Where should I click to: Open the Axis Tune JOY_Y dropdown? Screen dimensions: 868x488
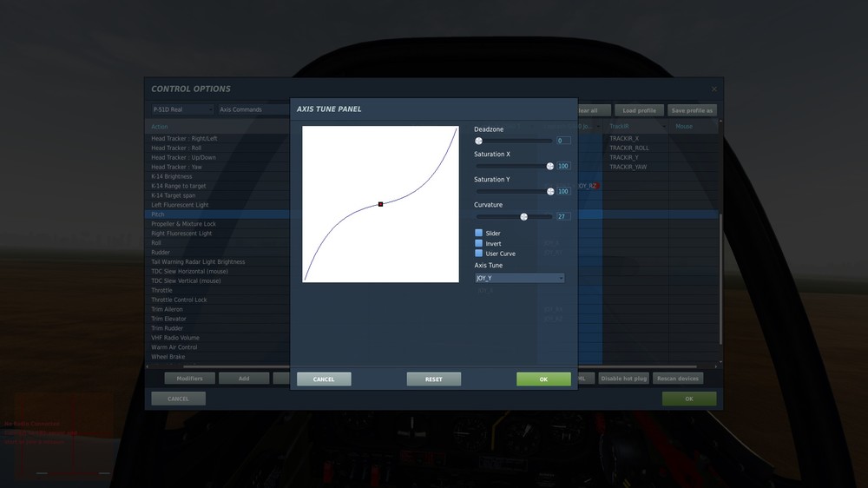pos(519,278)
